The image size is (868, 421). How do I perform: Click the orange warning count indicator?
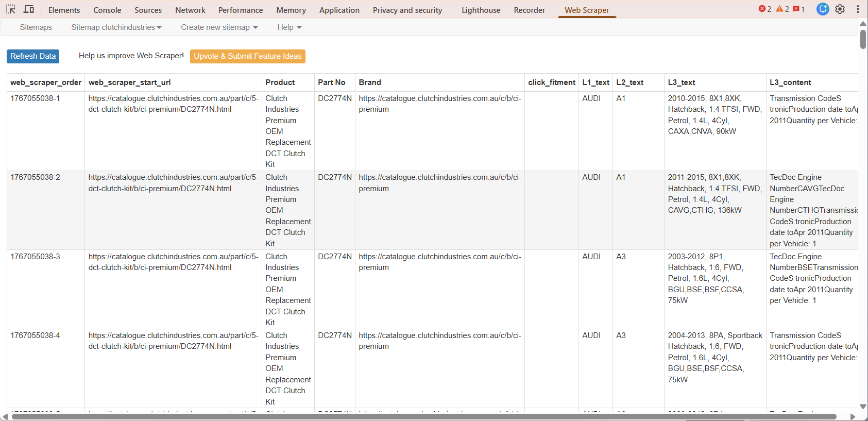click(782, 9)
